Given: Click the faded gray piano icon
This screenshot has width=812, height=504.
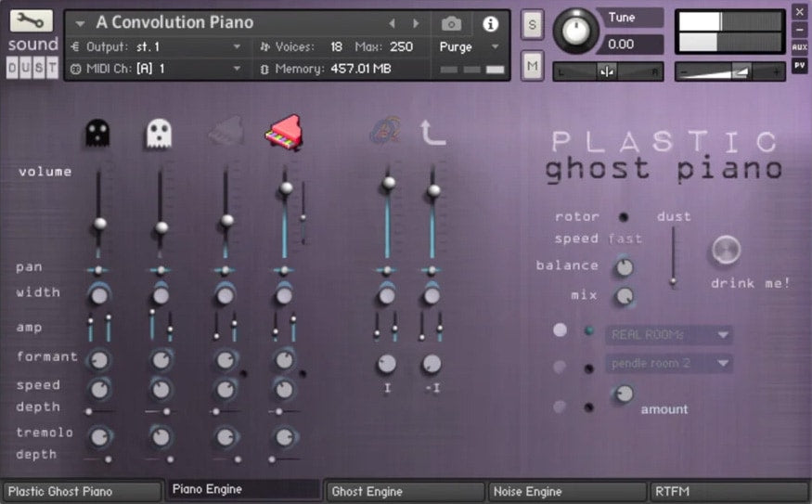Looking at the screenshot, I should [x=224, y=134].
